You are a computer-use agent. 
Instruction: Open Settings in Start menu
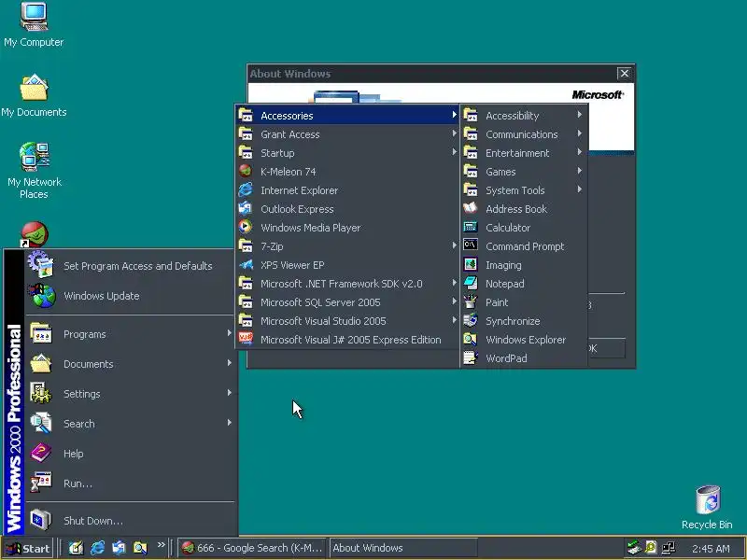pyautogui.click(x=131, y=394)
